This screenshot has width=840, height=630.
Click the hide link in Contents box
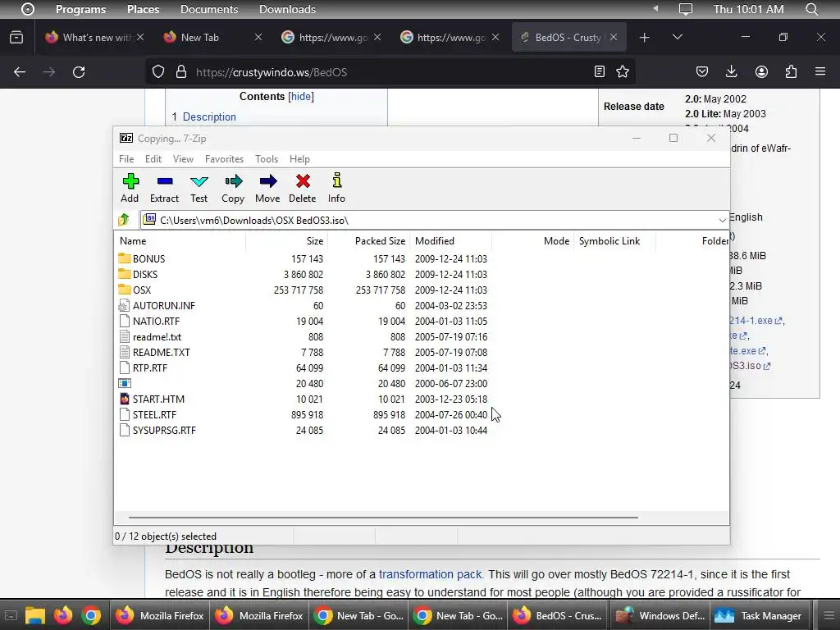click(x=301, y=97)
